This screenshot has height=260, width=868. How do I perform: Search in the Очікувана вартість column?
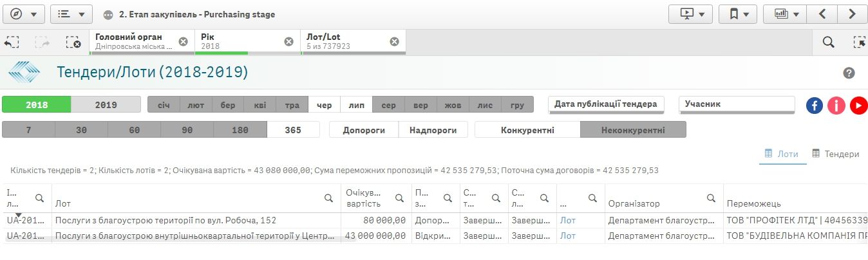point(400,198)
